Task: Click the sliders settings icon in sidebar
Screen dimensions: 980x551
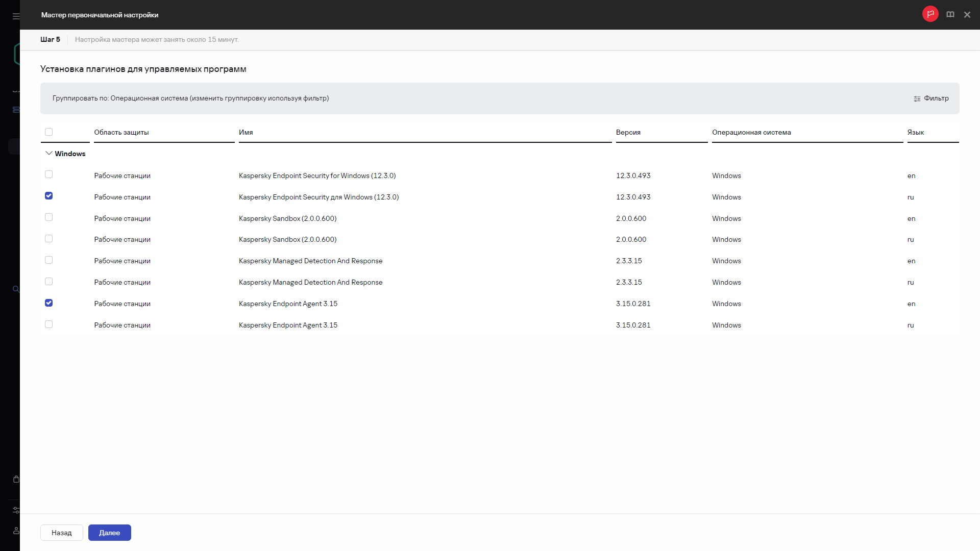Action: point(16,510)
